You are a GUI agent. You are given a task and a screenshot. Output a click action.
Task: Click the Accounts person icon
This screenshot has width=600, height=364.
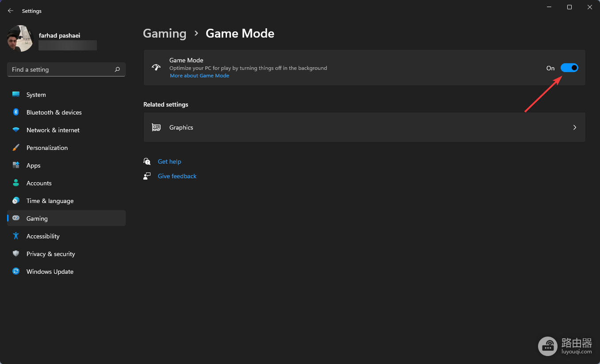[16, 183]
